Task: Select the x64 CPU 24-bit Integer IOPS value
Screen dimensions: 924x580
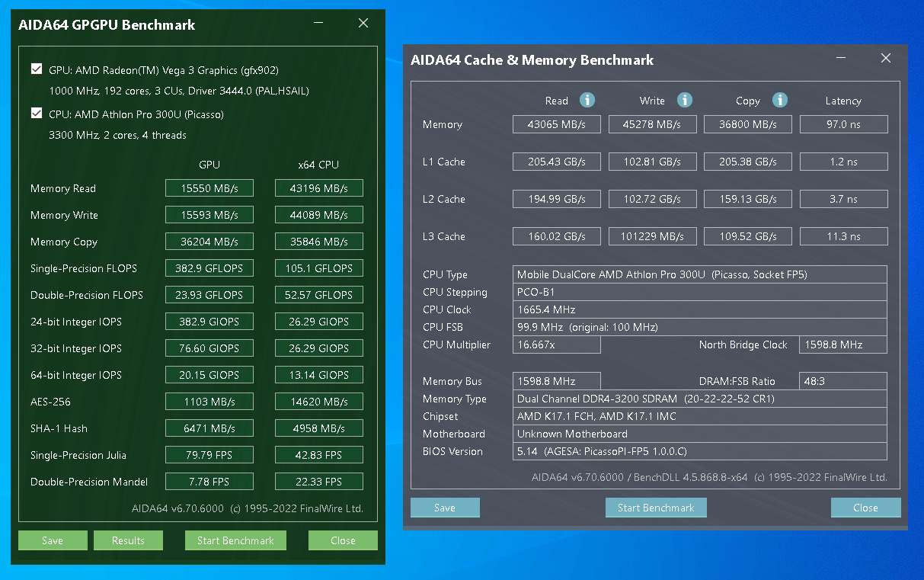Action: [x=319, y=322]
